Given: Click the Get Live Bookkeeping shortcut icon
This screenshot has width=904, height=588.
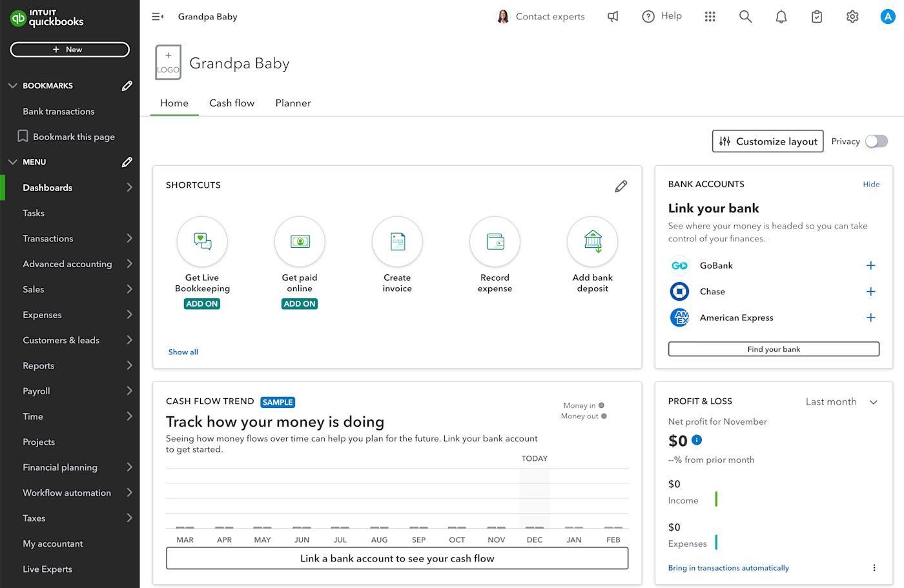Looking at the screenshot, I should [x=202, y=241].
